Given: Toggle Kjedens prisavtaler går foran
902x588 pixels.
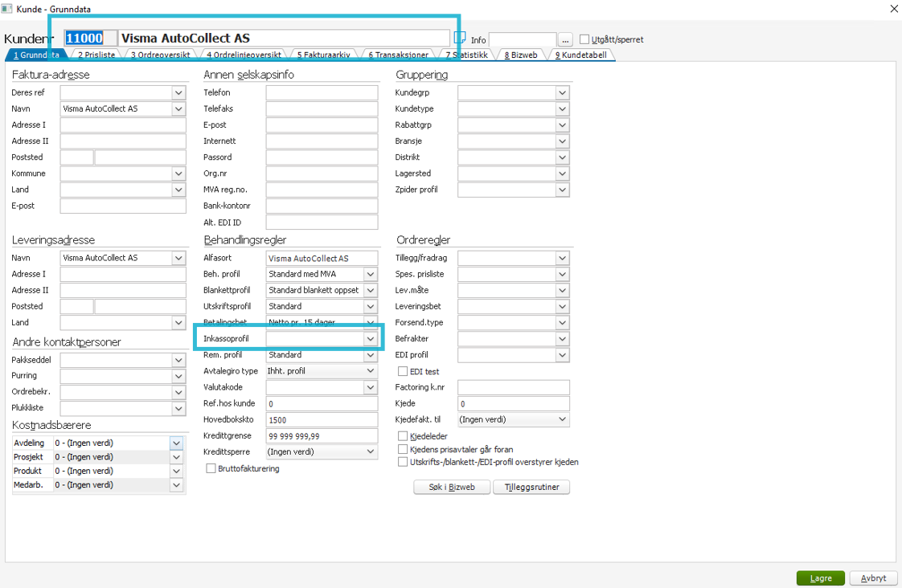Looking at the screenshot, I should 403,450.
